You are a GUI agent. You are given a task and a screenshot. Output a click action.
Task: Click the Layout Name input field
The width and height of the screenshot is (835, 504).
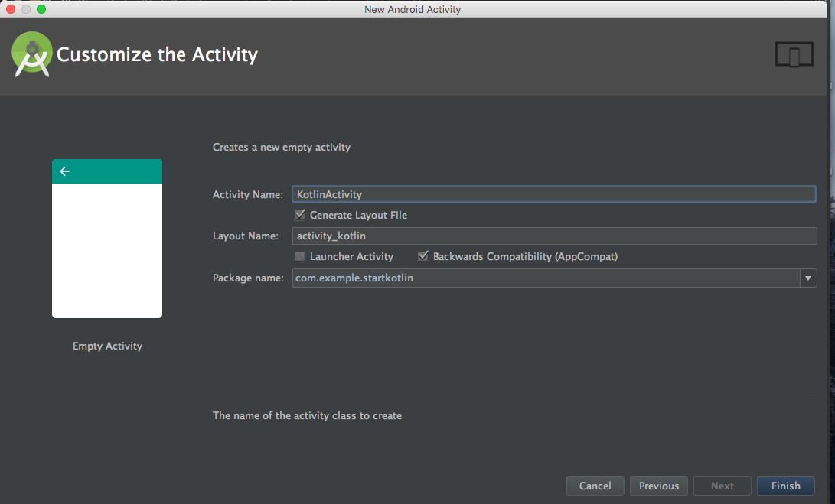coord(554,236)
